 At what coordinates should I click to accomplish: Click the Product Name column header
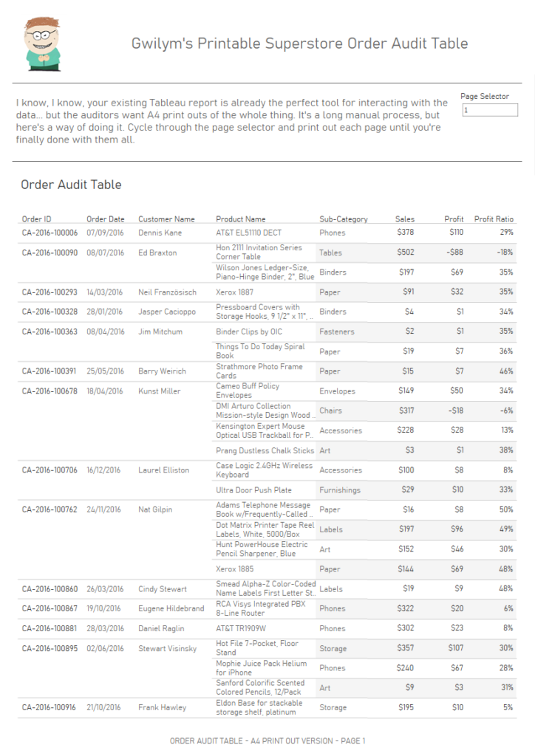(240, 219)
